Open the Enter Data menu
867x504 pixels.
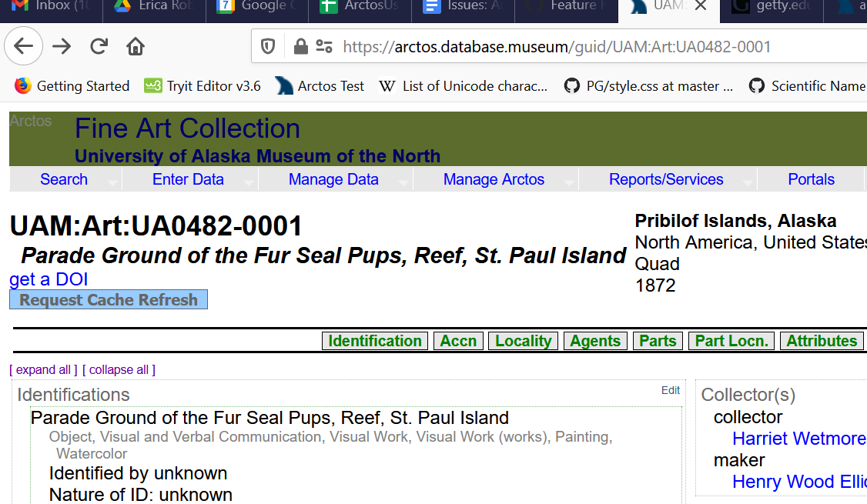188,179
